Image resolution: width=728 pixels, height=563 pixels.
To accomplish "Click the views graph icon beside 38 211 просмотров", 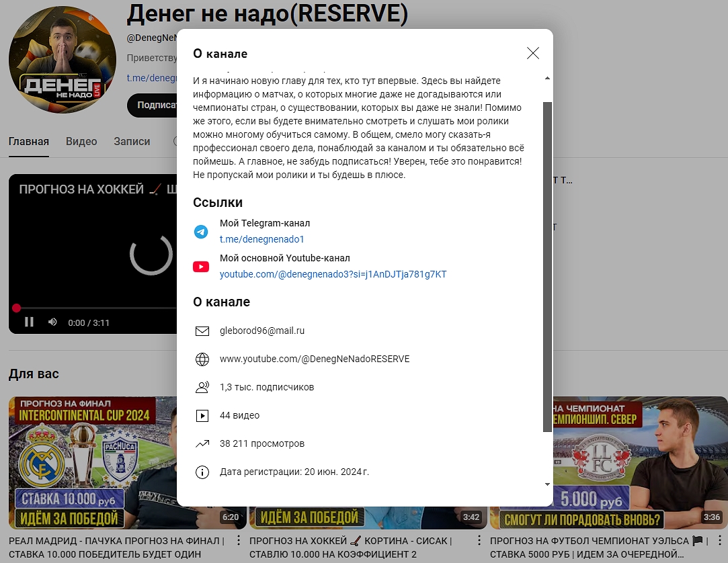I will pos(202,443).
